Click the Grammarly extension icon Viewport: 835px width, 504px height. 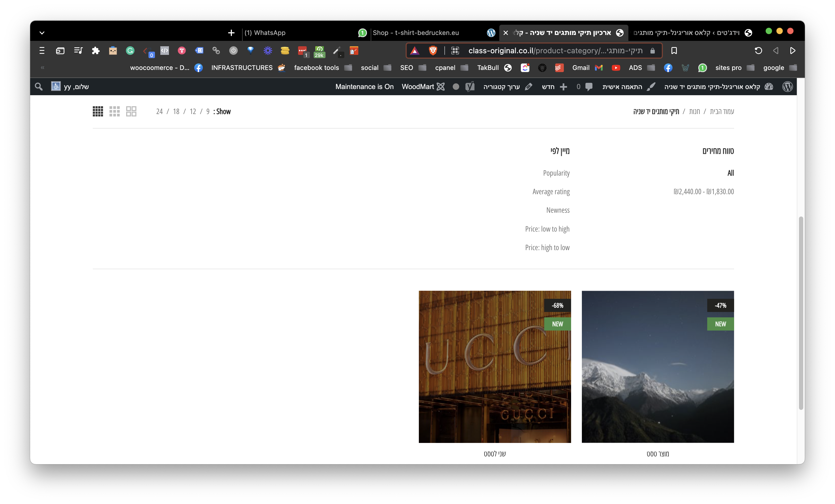pos(130,51)
